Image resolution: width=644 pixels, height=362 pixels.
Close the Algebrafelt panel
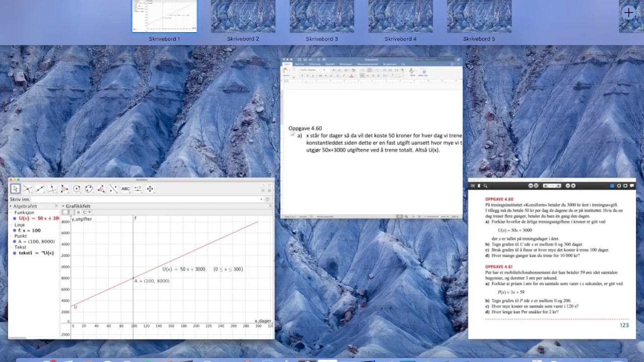tap(56, 206)
